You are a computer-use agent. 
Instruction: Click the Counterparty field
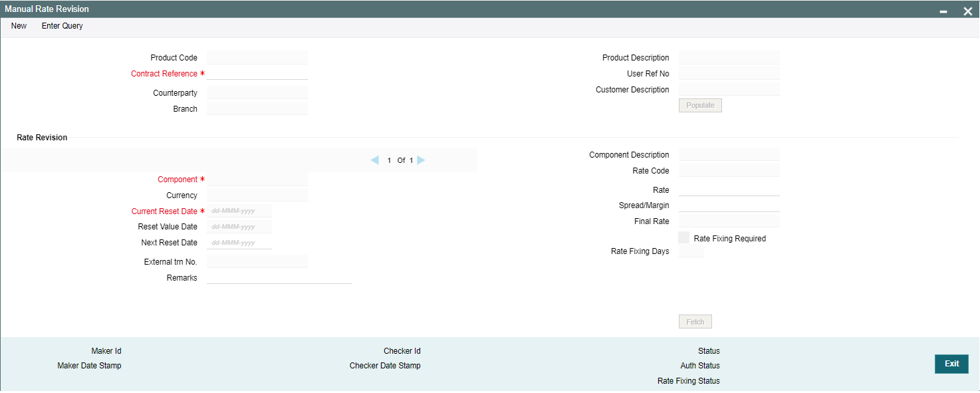(257, 92)
